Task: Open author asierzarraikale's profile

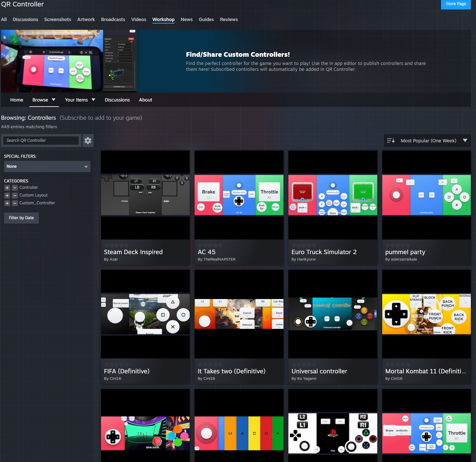Action: click(404, 260)
